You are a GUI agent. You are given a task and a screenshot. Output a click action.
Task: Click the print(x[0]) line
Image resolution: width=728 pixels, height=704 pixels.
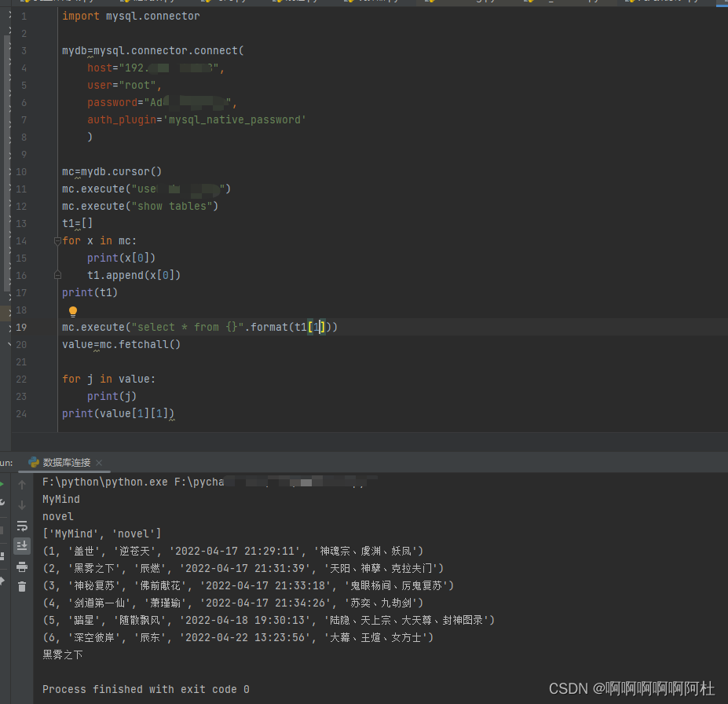click(121, 258)
